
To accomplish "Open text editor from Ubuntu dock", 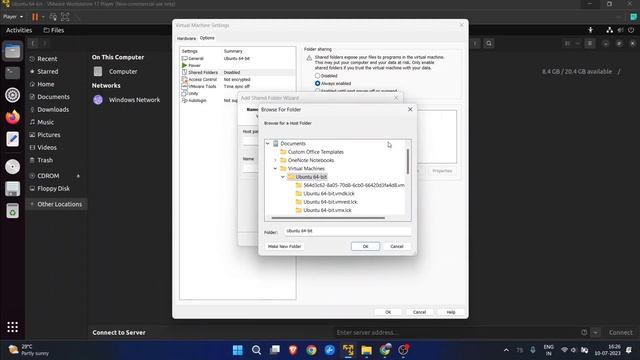I will (x=12, y=139).
